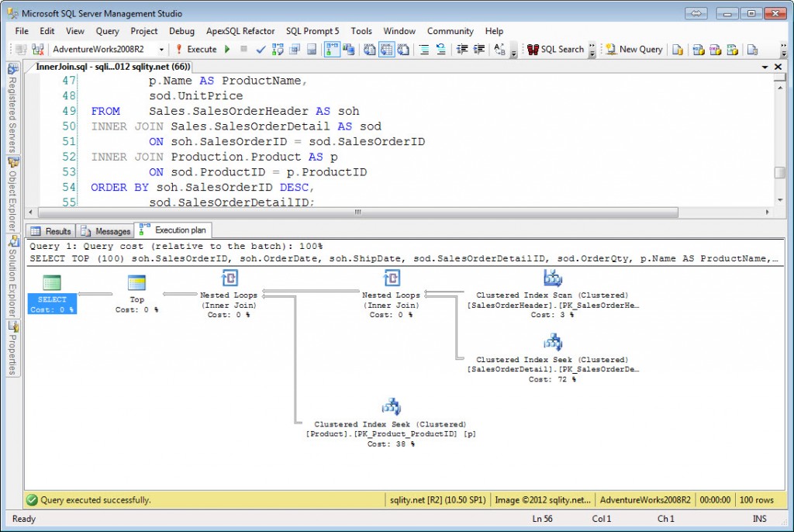794x532 pixels.
Task: Open the AdventureWorks2008R2 database dropdown
Action: pyautogui.click(x=163, y=49)
